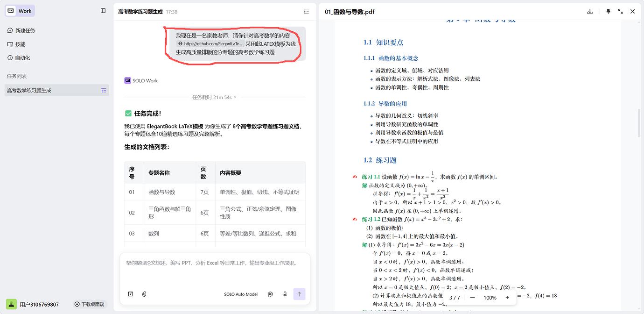The image size is (644, 314).
Task: Open the GitHub ElegantLaTeX link chip
Action: click(x=210, y=44)
